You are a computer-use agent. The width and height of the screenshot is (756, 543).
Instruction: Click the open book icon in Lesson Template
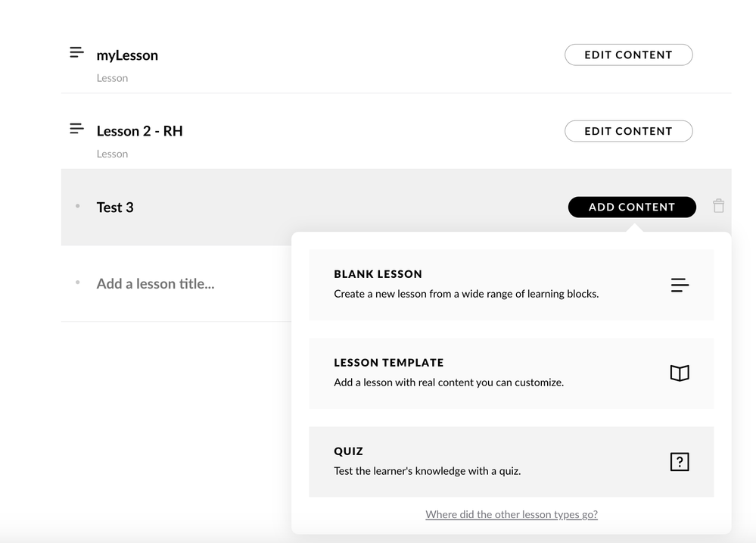[680, 373]
